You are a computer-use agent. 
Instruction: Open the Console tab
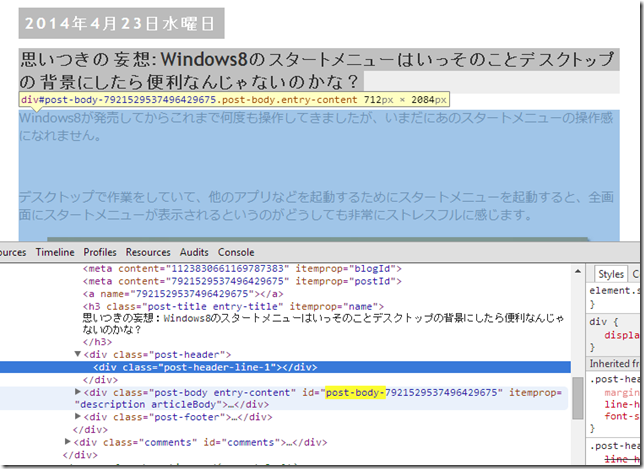click(236, 252)
